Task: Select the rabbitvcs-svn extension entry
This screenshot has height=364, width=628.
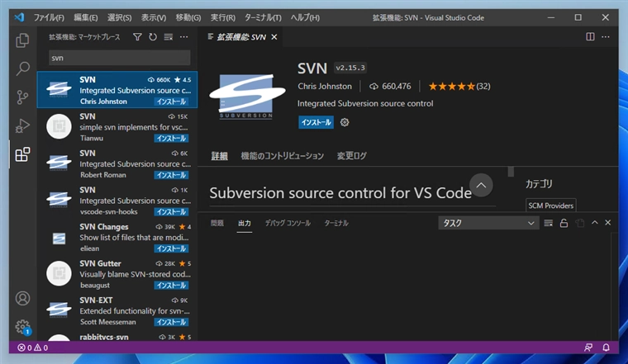Action: (x=117, y=336)
